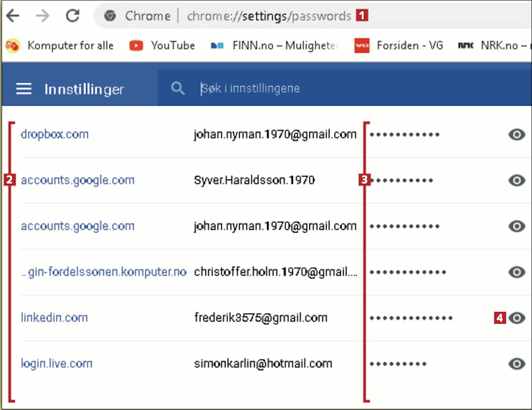This screenshot has width=532, height=410.
Task: Click the Chrome site info icon
Action: click(x=110, y=16)
